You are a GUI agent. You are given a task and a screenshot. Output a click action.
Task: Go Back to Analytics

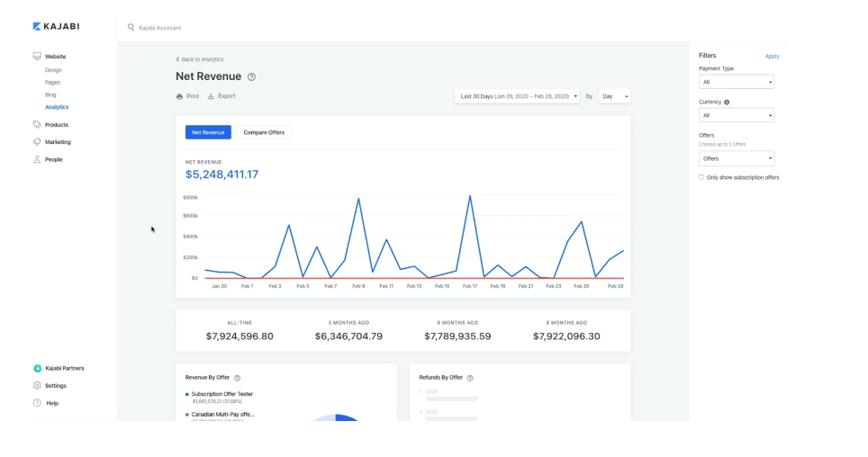[200, 59]
